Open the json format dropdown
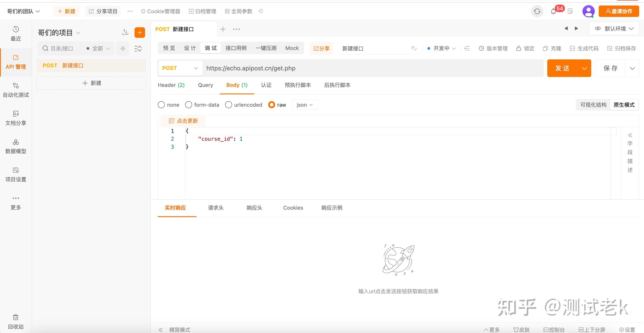This screenshot has width=644, height=333. tap(305, 104)
